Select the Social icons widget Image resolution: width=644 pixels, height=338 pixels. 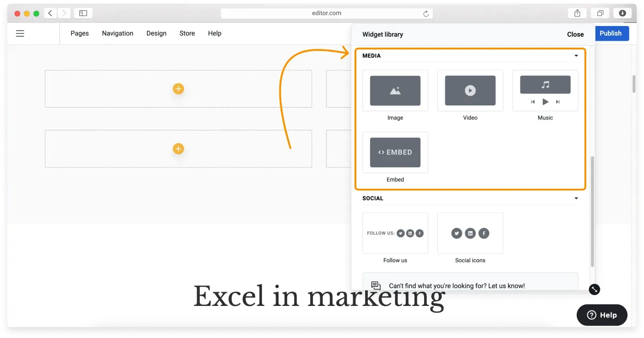pos(470,233)
